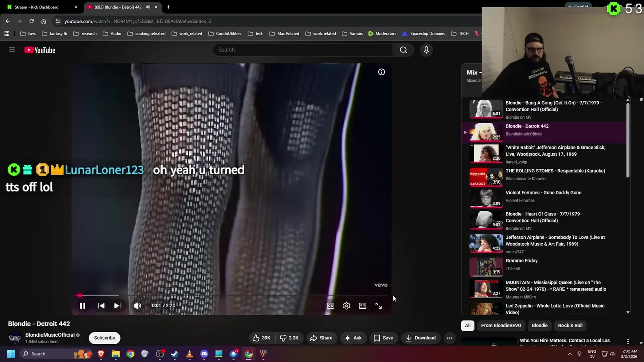Viewport: 644px width, 362px height.
Task: Click the mix playlist scrollbar down arrow
Action: coord(628,312)
